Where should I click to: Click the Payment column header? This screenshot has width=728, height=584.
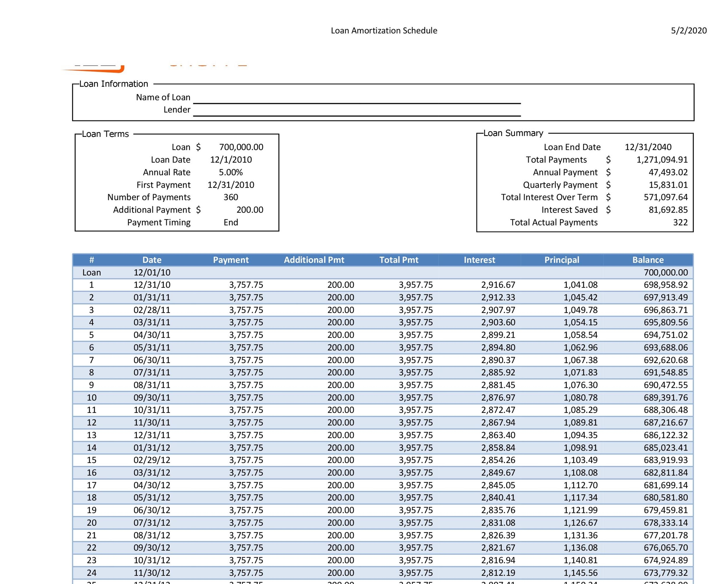pos(231,260)
